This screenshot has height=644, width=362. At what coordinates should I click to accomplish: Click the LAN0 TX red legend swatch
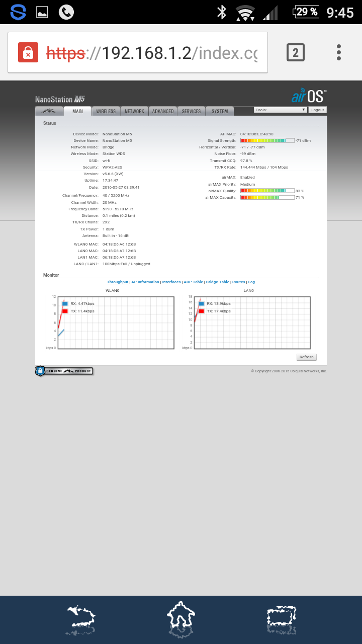tap(201, 311)
